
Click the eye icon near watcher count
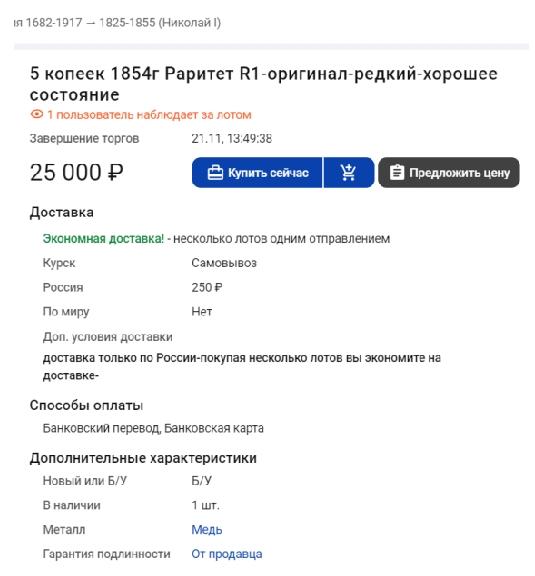[37, 115]
